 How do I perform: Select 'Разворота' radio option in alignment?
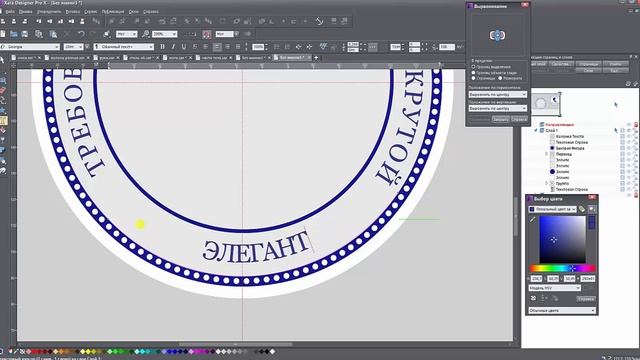(500, 78)
